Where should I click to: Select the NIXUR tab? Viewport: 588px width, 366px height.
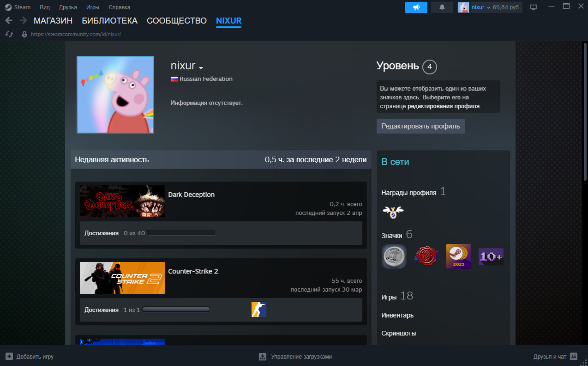[x=228, y=21]
